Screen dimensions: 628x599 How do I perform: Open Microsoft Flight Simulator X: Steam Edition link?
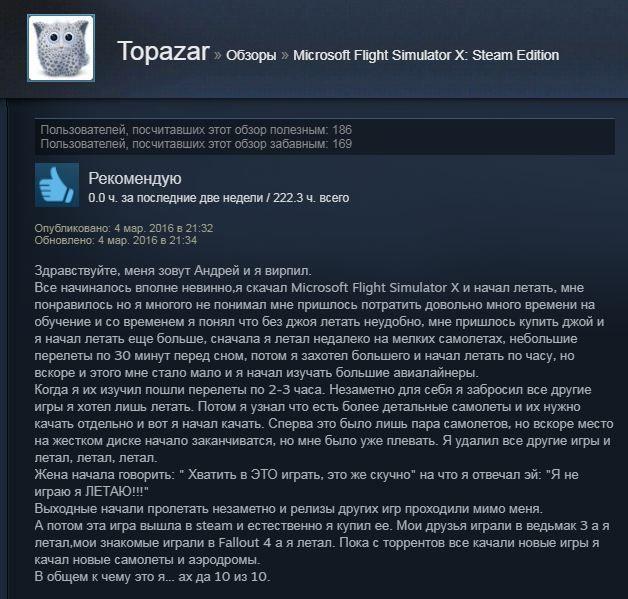coord(426,55)
